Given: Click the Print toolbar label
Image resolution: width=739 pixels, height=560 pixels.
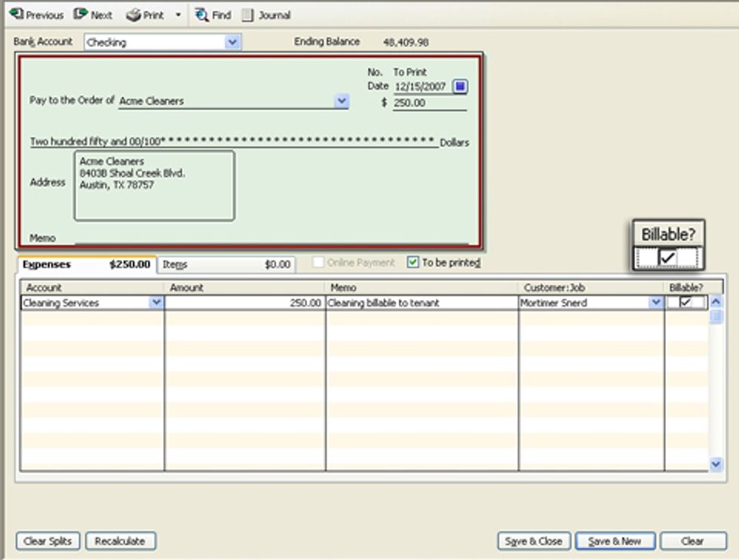Looking at the screenshot, I should [x=153, y=15].
